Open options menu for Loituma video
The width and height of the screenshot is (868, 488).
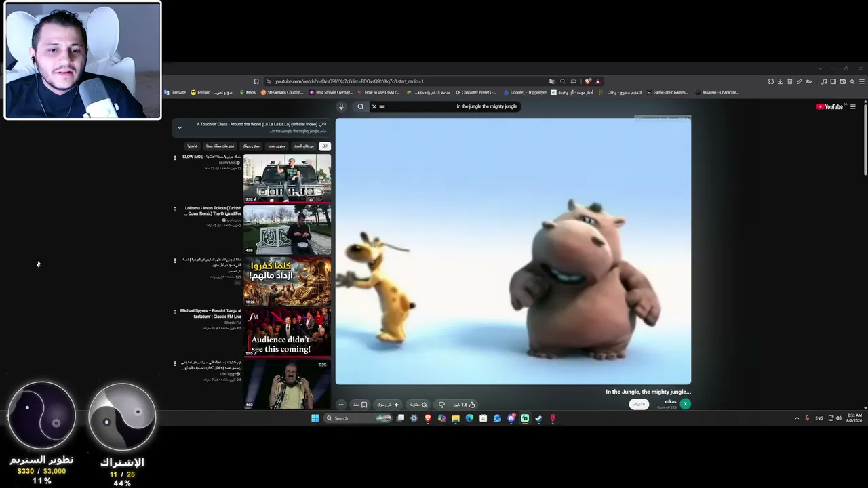175,209
